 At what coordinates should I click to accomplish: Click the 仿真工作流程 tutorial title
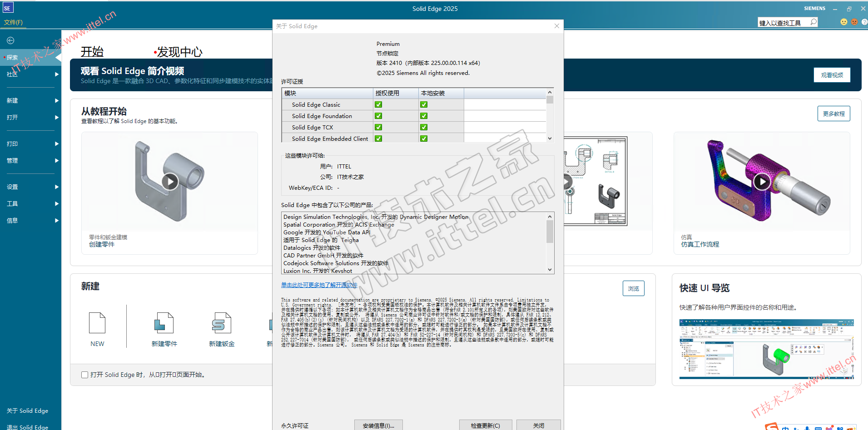pyautogui.click(x=700, y=244)
